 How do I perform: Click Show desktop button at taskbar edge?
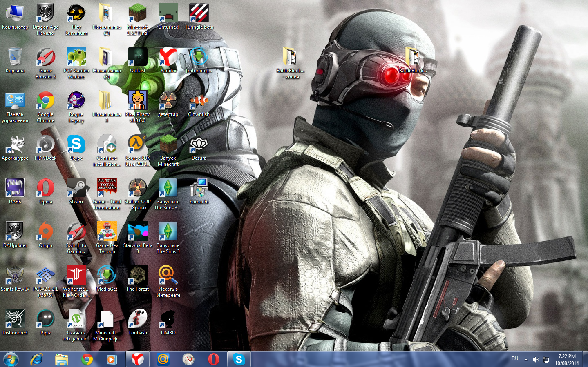(585, 359)
